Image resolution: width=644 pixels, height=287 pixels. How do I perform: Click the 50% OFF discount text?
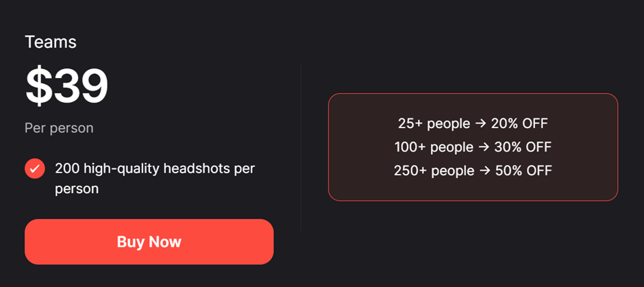(523, 171)
